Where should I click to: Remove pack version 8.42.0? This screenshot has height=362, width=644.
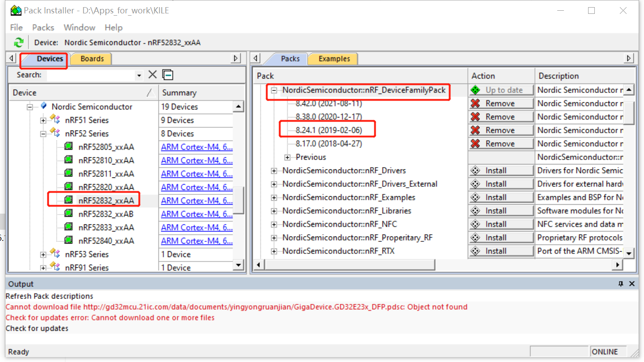[501, 103]
